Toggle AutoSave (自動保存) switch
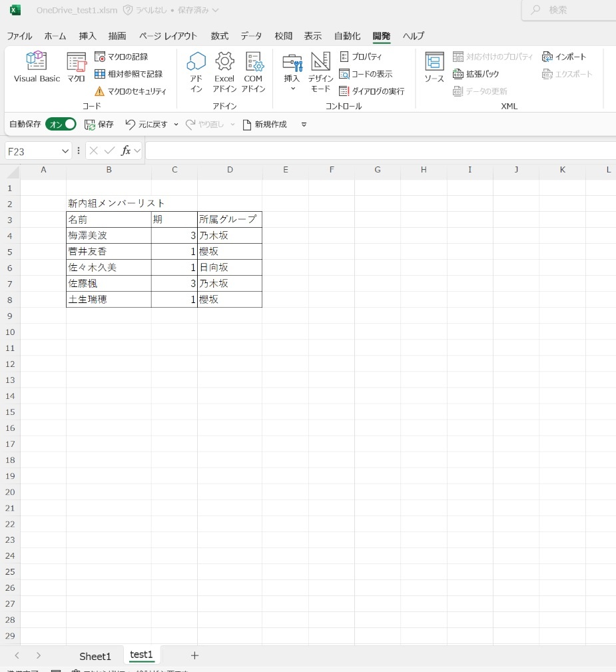The height and width of the screenshot is (672, 616). point(61,125)
